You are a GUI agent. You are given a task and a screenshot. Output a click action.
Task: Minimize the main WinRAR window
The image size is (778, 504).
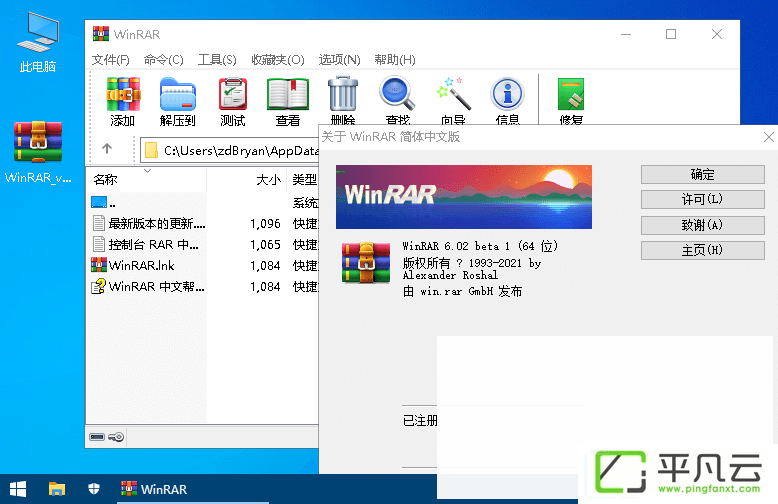(x=626, y=34)
